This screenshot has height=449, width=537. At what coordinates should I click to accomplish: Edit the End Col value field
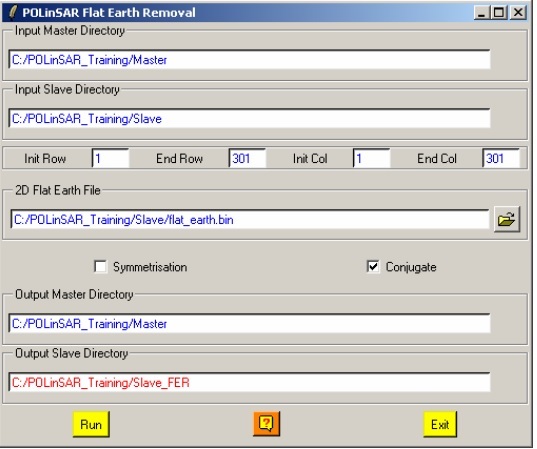(x=501, y=158)
